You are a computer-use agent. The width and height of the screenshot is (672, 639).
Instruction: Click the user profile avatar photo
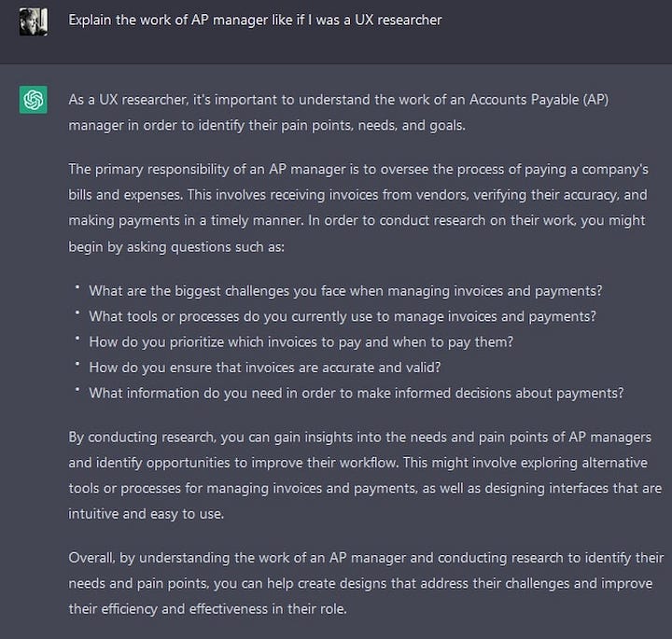[34, 21]
